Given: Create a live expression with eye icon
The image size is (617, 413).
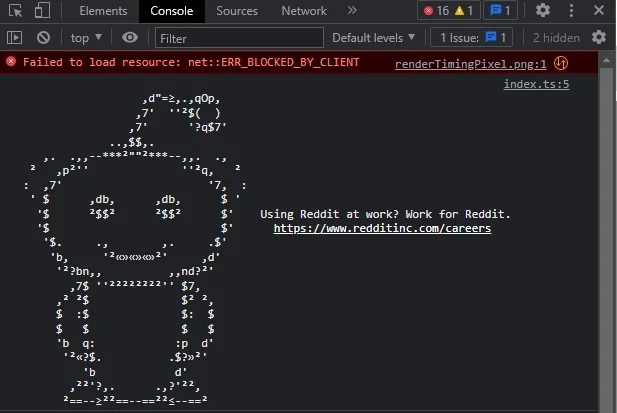Looking at the screenshot, I should [x=130, y=37].
